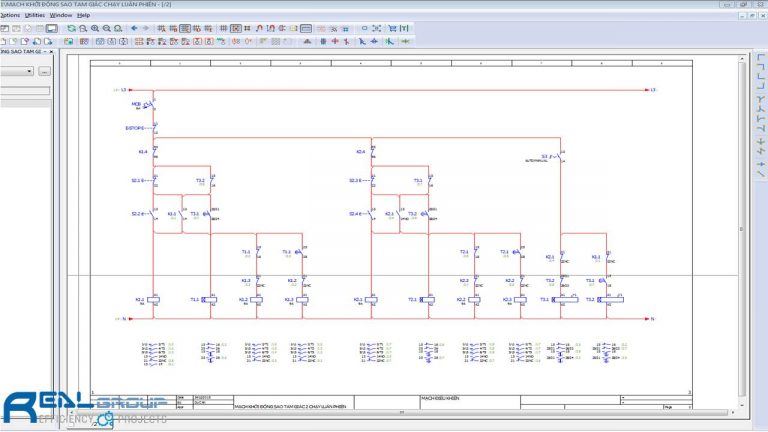
Task: Click the zoom out magnifier icon
Action: 106,28
